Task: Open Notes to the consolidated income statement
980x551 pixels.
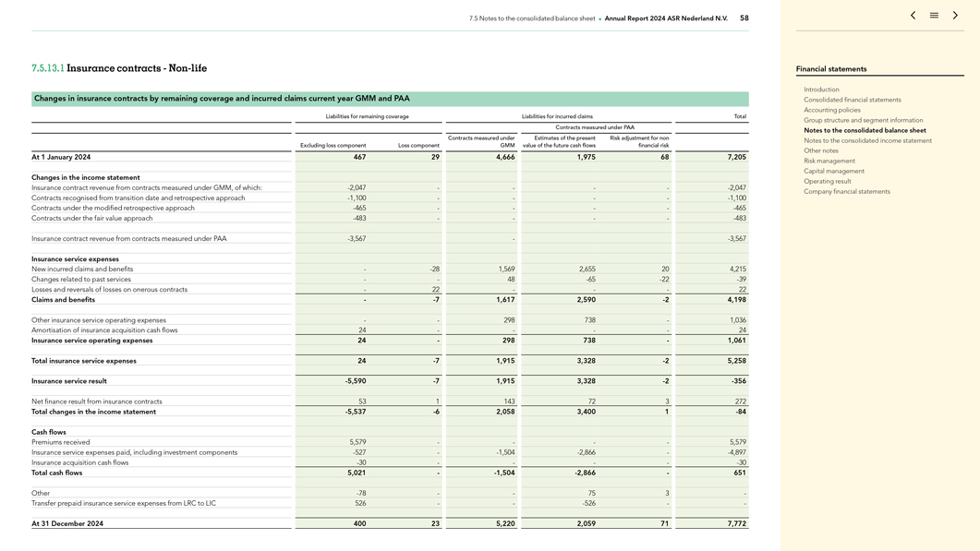Action: (867, 140)
